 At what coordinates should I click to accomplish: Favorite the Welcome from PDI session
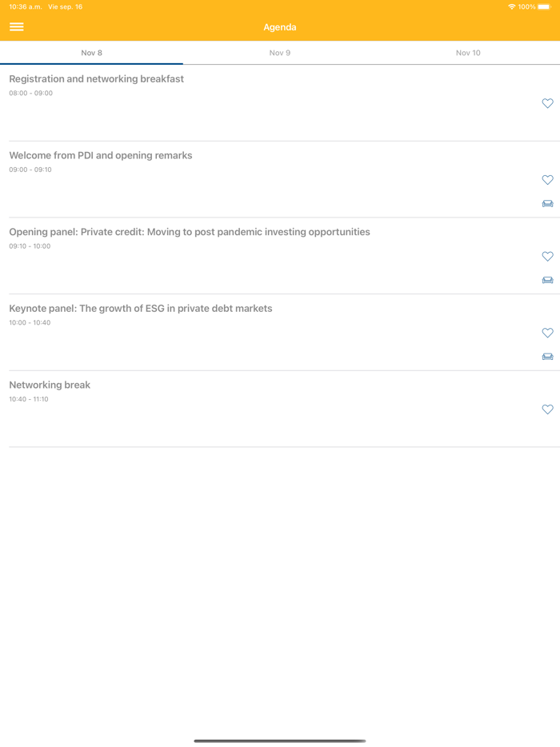coord(547,180)
